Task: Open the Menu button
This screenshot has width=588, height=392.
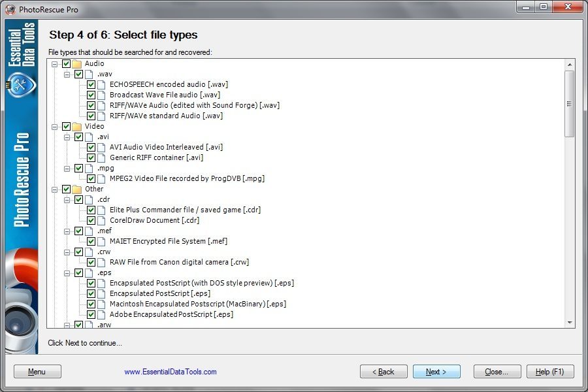Action: point(37,372)
